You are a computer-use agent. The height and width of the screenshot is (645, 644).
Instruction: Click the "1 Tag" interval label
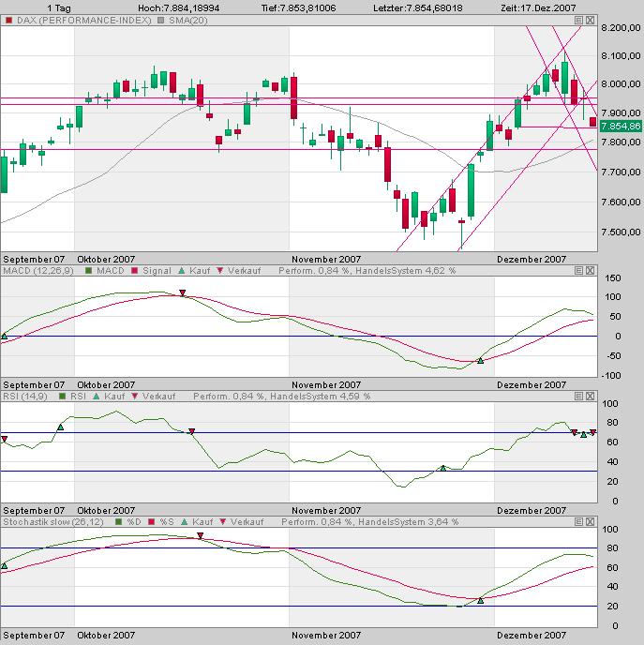tap(59, 7)
